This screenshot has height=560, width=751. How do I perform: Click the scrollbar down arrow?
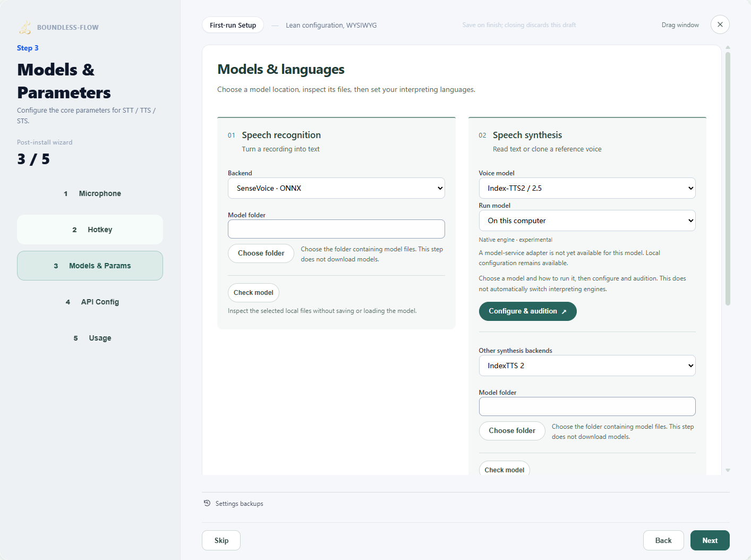728,470
